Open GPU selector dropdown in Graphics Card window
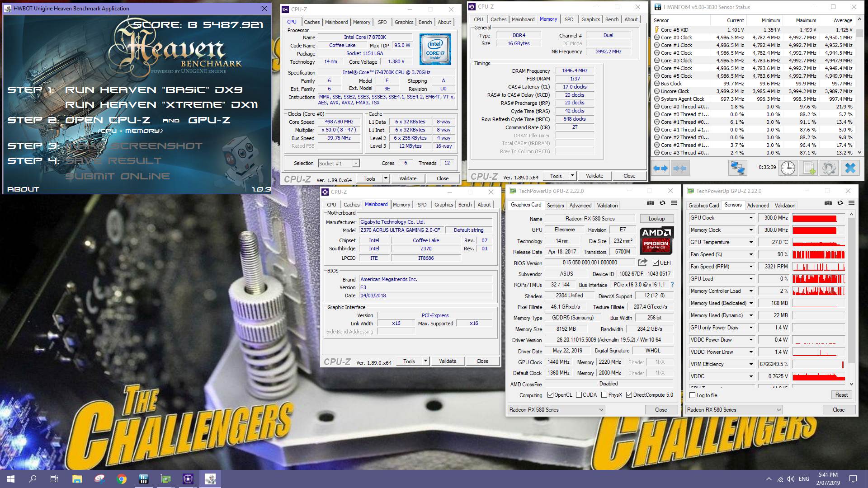Screen dimensions: 868x488 557,410
